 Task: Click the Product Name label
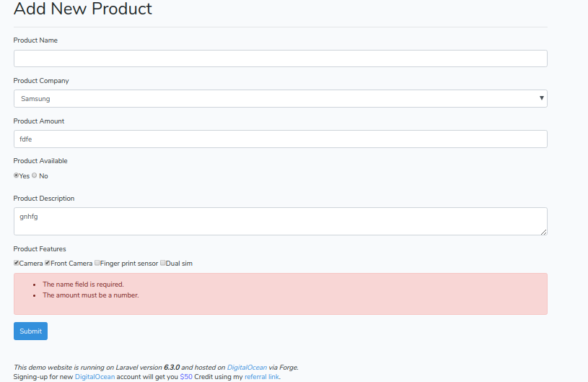click(x=35, y=40)
